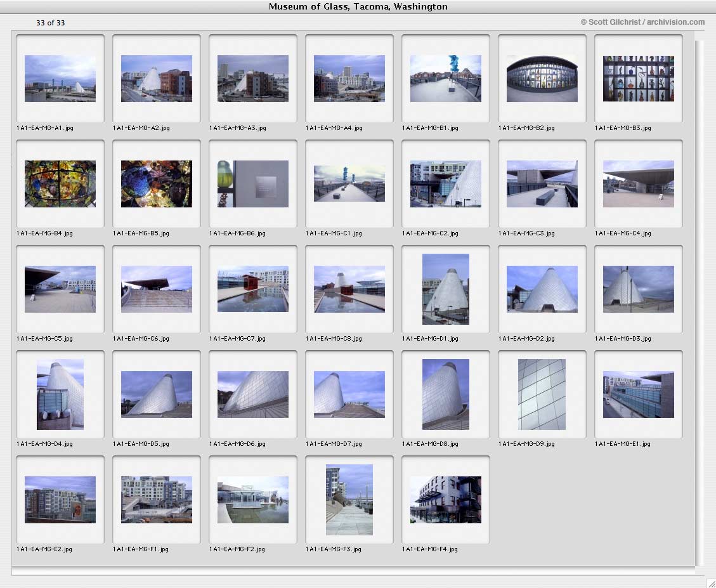Click the filename text "1A1-EA-MG-B3.jpg"
The image size is (716, 588).
623,128
